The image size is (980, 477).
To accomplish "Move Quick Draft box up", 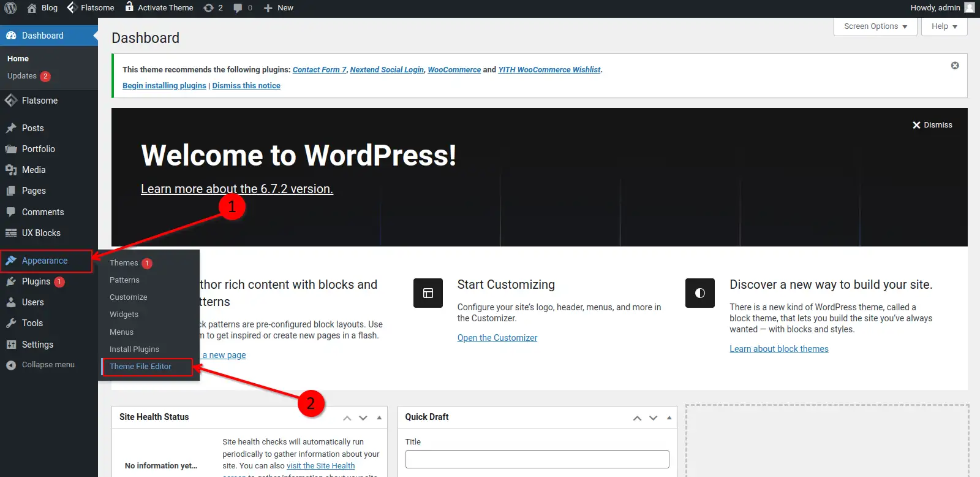I will pyautogui.click(x=637, y=418).
